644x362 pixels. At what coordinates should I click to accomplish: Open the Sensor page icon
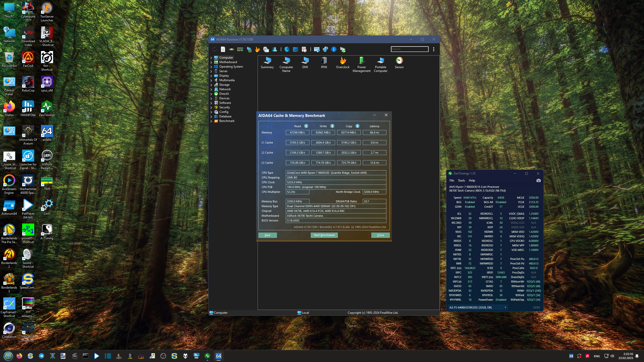(399, 61)
